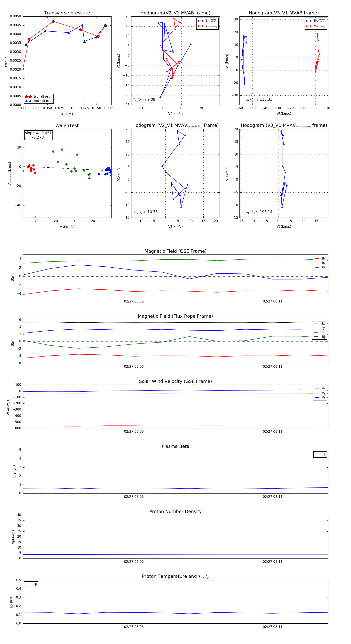Click the 'Vz' legend entry in velocity plot

320,398
